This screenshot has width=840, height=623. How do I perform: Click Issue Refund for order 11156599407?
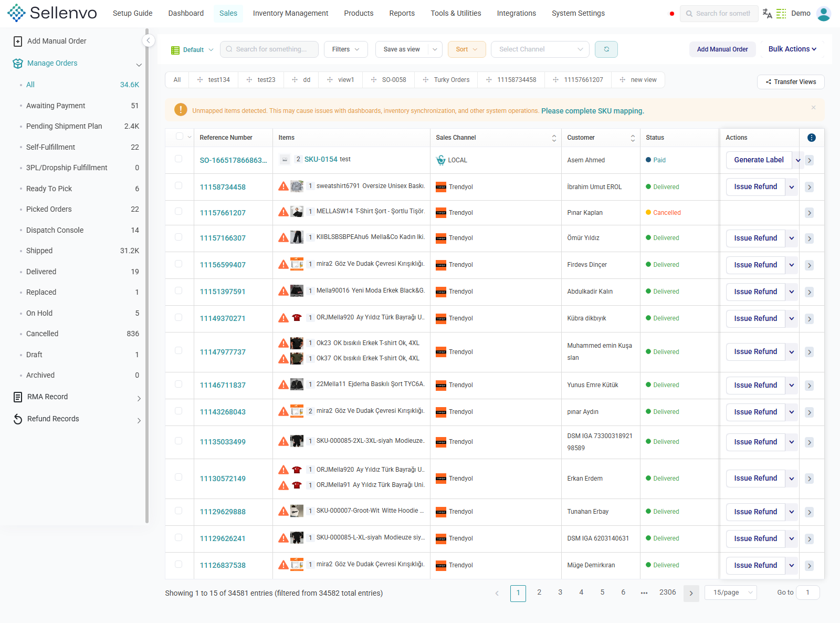tap(755, 265)
